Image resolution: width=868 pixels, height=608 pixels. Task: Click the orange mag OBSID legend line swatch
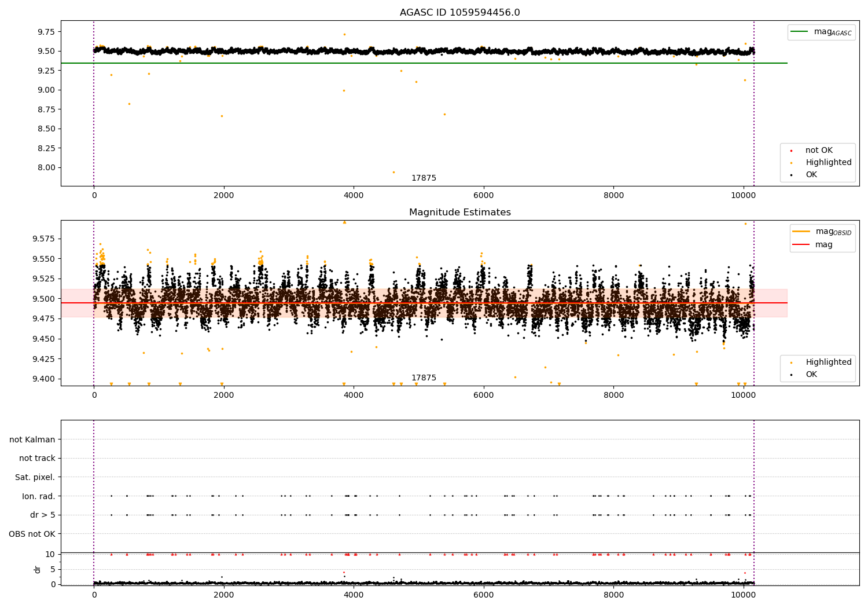tap(801, 232)
